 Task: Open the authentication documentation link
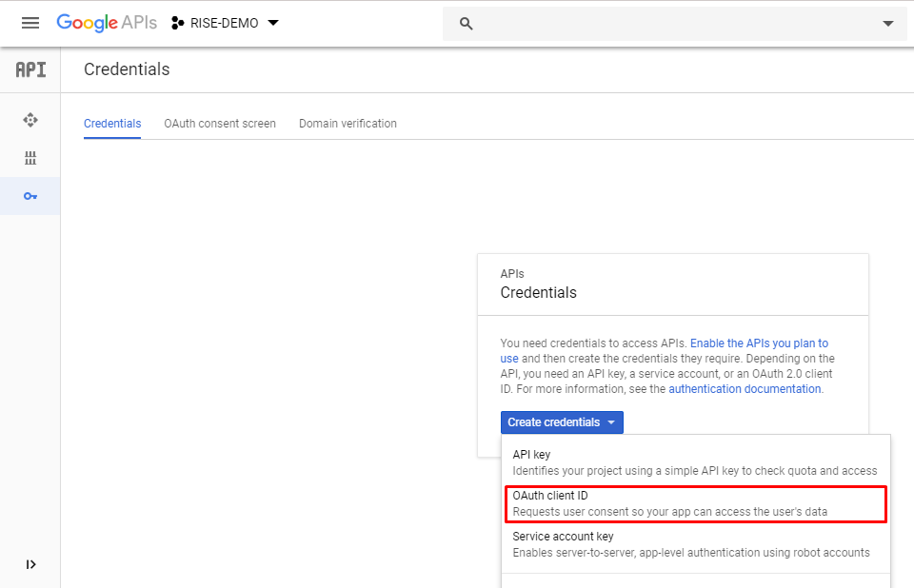(745, 389)
